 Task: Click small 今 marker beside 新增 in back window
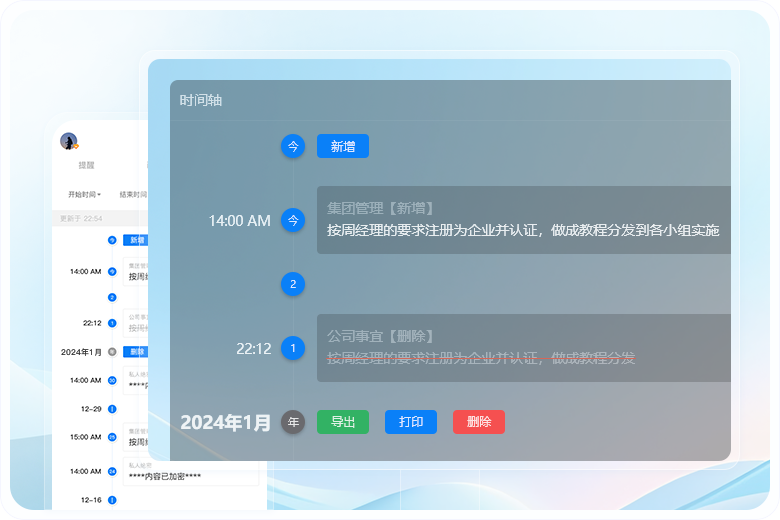pos(112,240)
